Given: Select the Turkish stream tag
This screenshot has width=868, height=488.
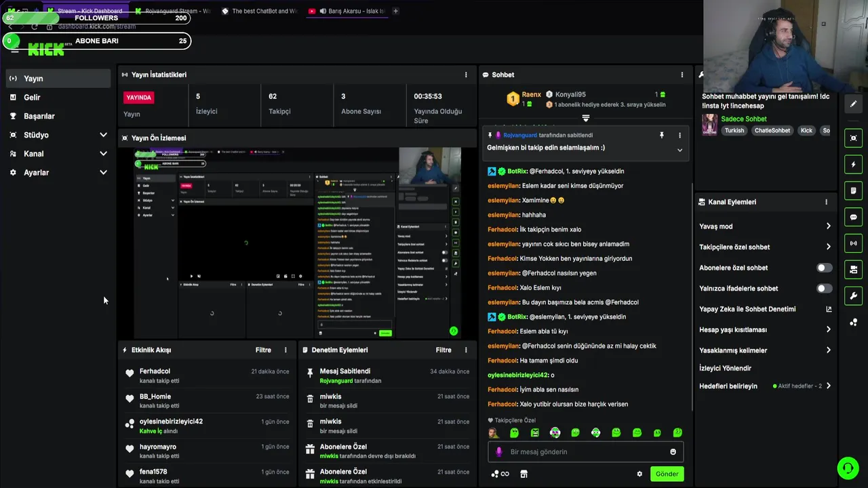Looking at the screenshot, I should (734, 130).
